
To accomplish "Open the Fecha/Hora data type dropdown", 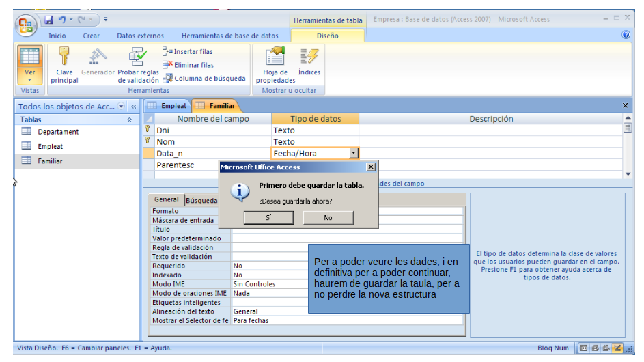I will [354, 153].
